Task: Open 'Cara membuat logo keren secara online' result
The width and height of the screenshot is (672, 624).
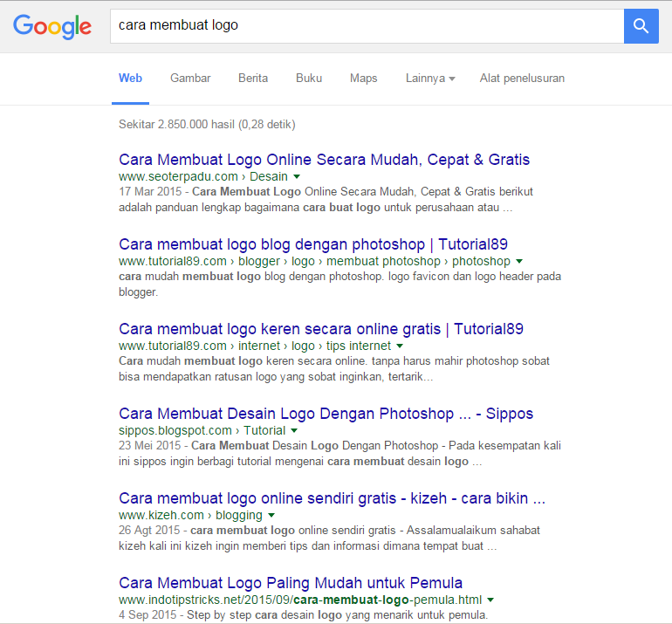Action: point(321,329)
